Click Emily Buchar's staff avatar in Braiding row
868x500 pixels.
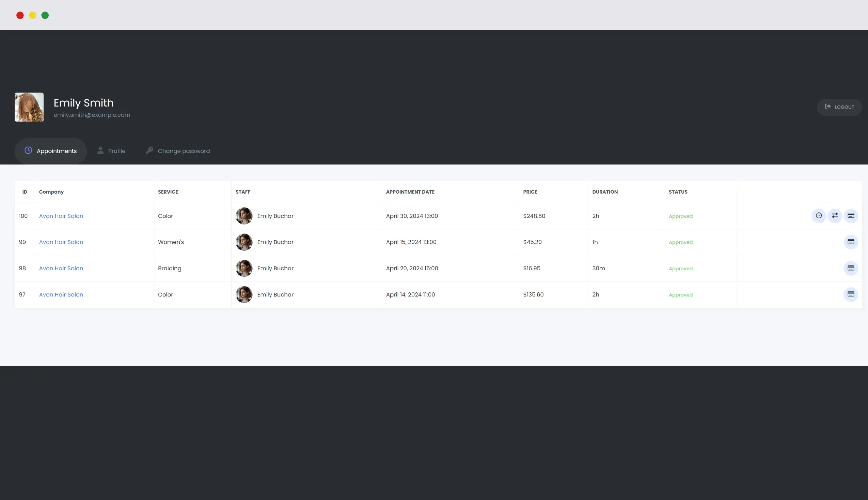click(244, 268)
